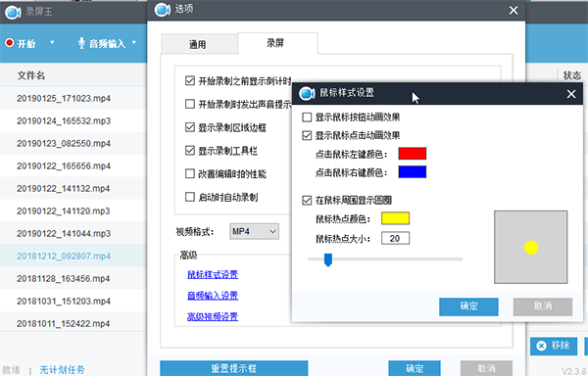Viewport: 588px width, 376px height.
Task: Click the 鼠标热点大小 input field
Action: click(x=395, y=238)
